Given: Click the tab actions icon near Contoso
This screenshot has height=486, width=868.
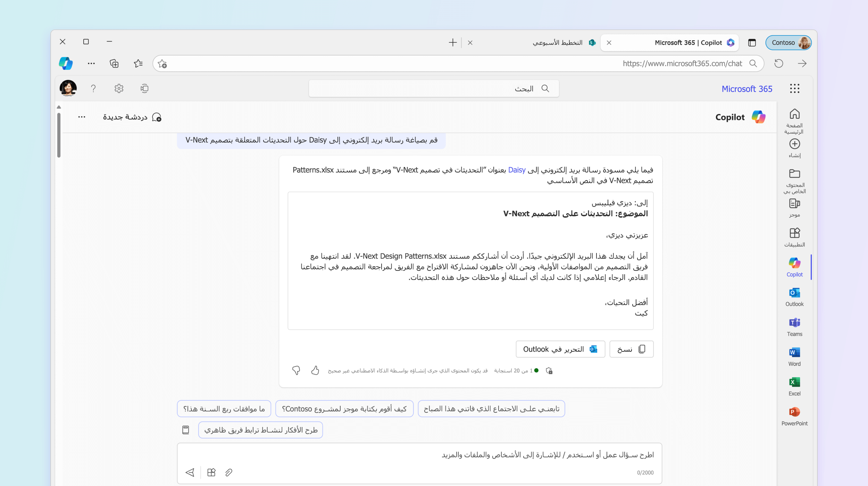Looking at the screenshot, I should point(752,43).
